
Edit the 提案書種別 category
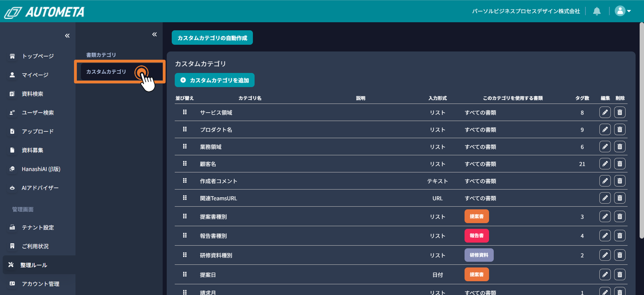click(605, 216)
